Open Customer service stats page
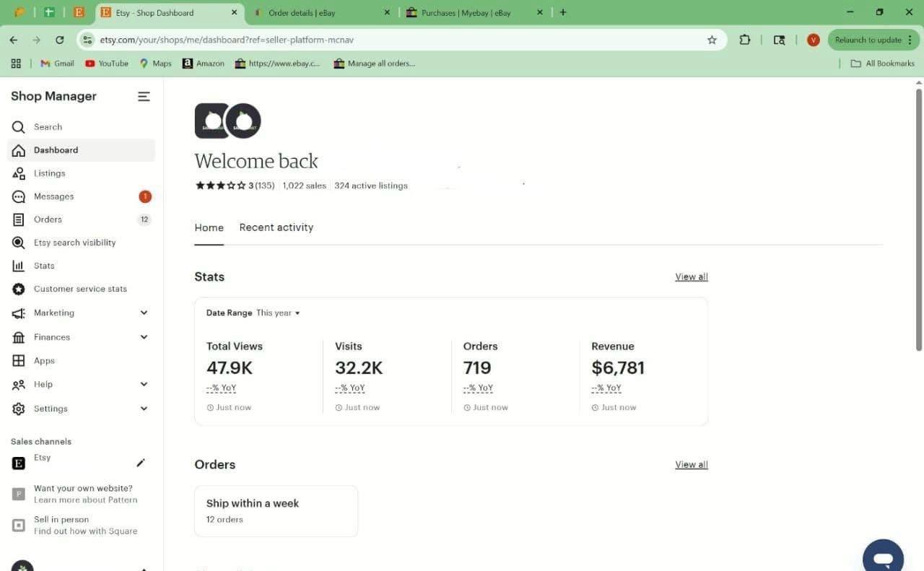The height and width of the screenshot is (571, 924). point(80,289)
